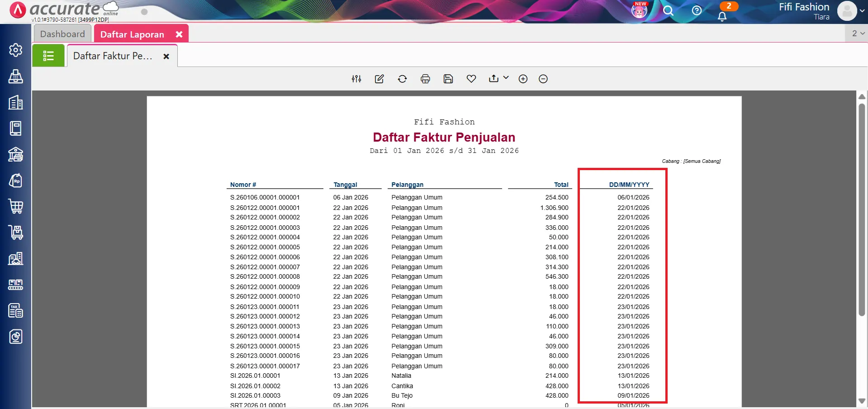This screenshot has width=868, height=409.
Task: Expand the user profile menu chevron
Action: [862, 11]
